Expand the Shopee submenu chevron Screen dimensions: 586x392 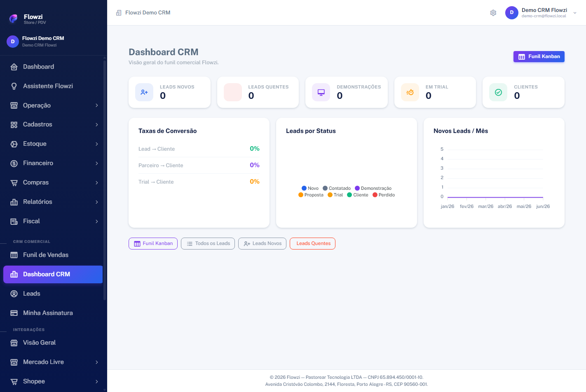coord(97,382)
